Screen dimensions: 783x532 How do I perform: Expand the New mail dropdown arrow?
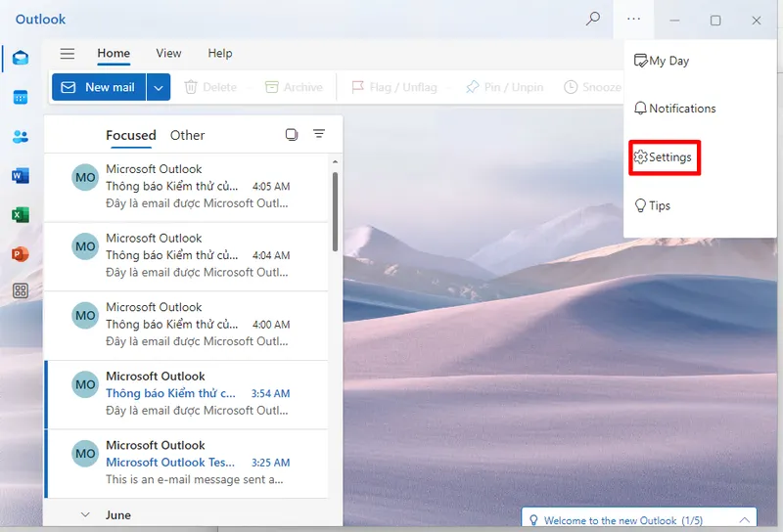pos(159,87)
